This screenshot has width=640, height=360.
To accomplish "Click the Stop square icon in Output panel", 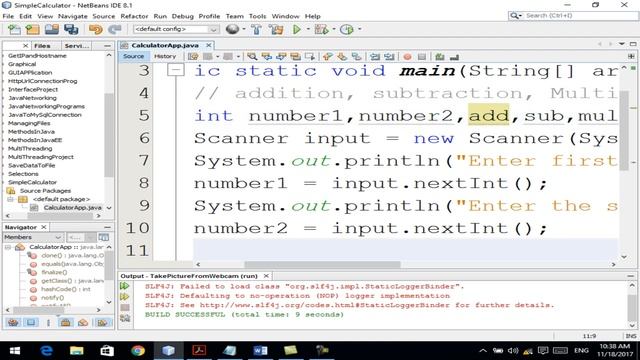I will [x=125, y=307].
